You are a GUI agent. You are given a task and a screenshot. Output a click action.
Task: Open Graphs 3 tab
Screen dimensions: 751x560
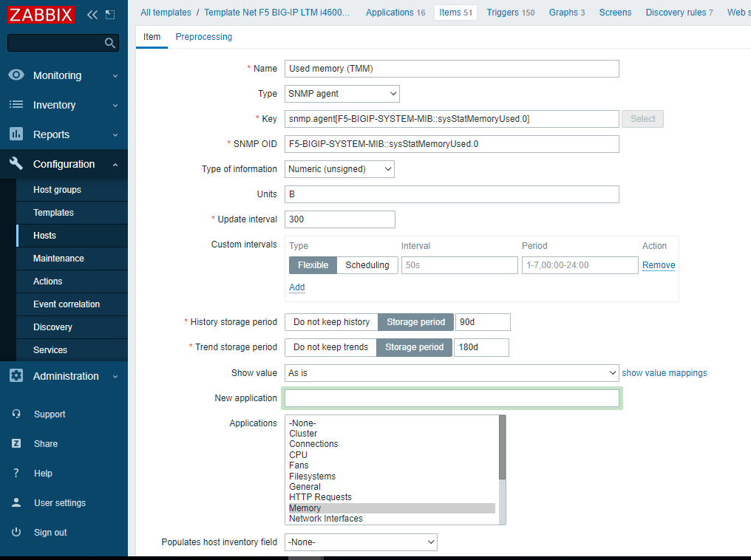(567, 13)
